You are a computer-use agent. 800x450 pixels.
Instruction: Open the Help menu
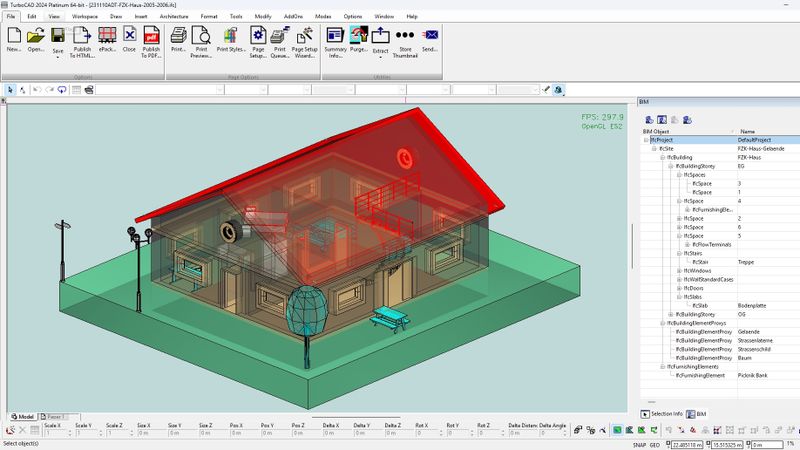pos(412,16)
